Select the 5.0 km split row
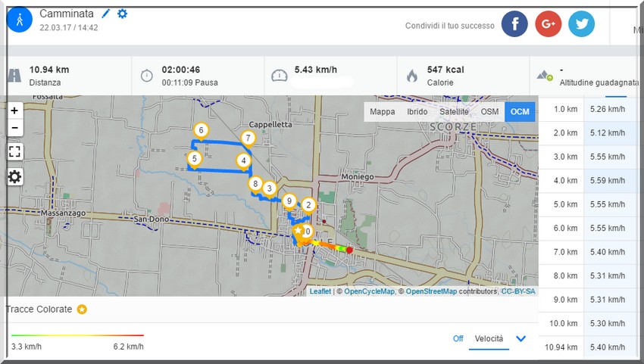 click(589, 204)
